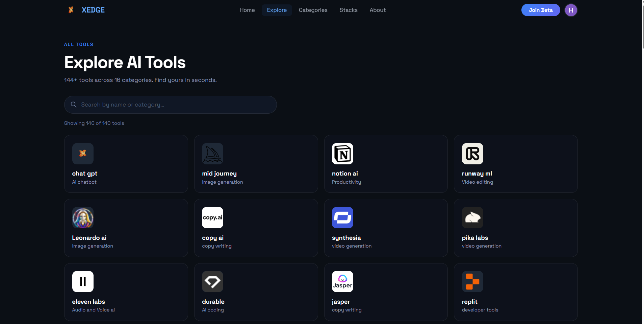Click the replit card title
The width and height of the screenshot is (644, 324).
pos(469,302)
